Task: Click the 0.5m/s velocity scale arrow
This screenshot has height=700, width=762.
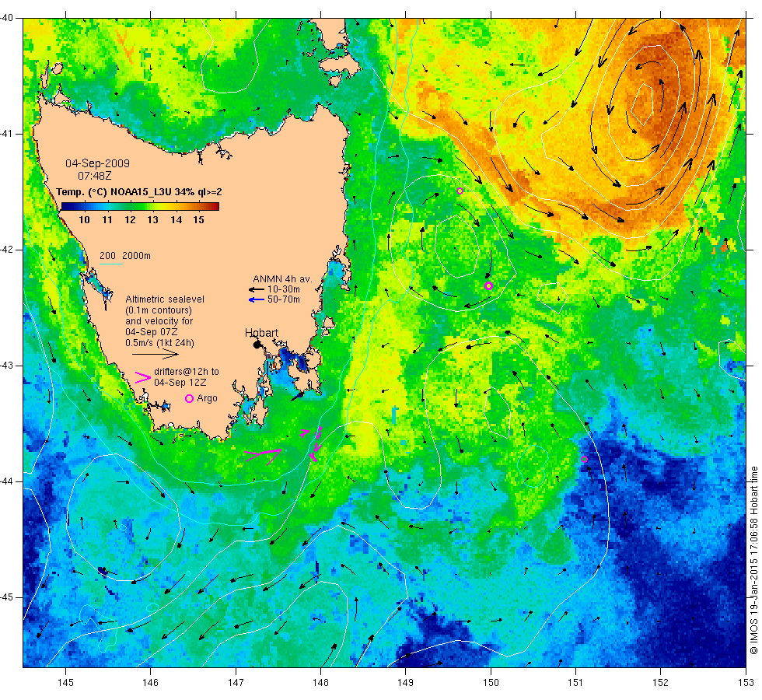Action: click(156, 355)
